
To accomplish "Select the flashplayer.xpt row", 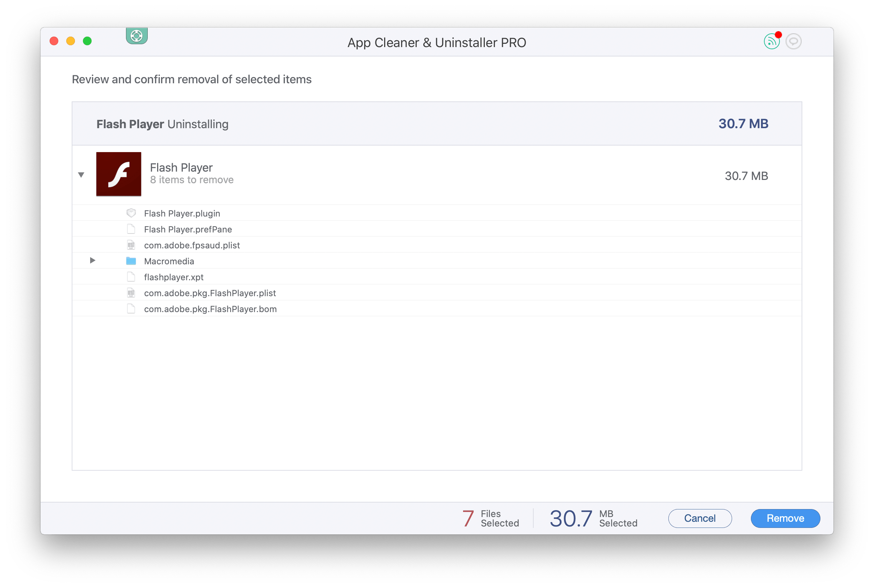I will (437, 277).
